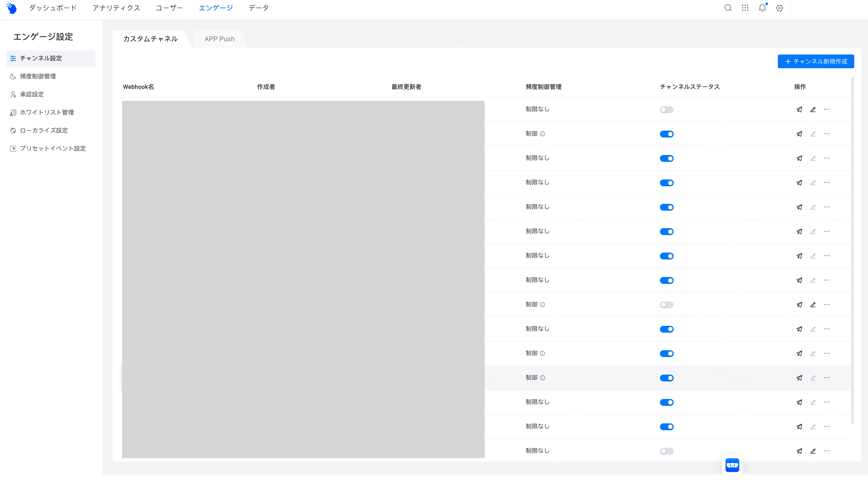Click the person icon beside 承認設定
This screenshot has height=480, width=868.
pyautogui.click(x=13, y=94)
